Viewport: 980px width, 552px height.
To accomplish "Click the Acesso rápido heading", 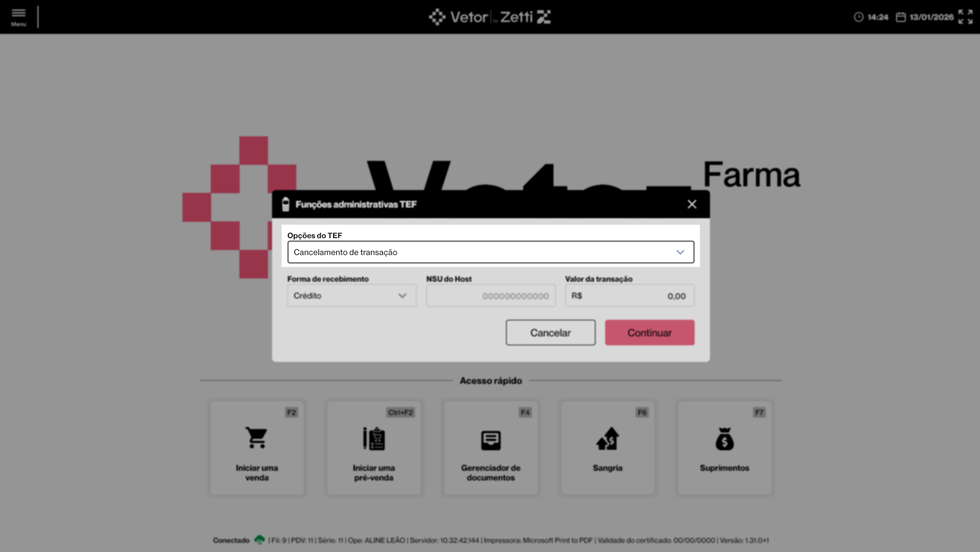I will (491, 381).
